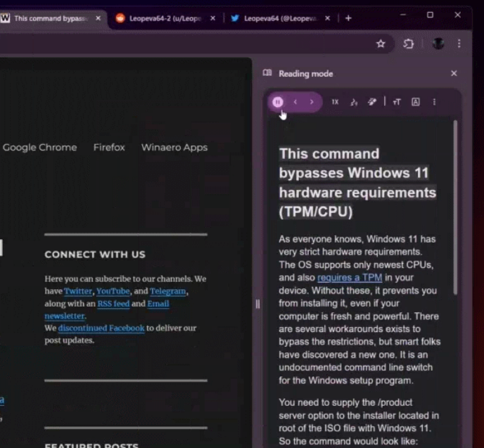This screenshot has height=448, width=484.
Task: Open a new tab with plus button
Action: pyautogui.click(x=348, y=18)
